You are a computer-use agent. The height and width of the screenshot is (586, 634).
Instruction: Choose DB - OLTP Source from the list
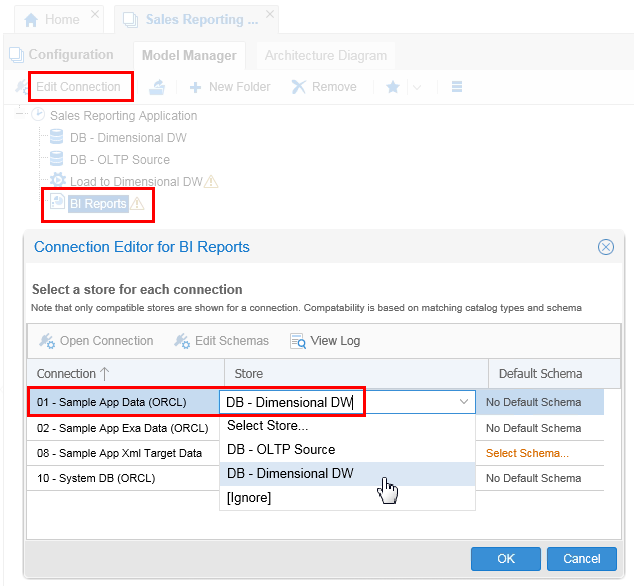click(281, 450)
